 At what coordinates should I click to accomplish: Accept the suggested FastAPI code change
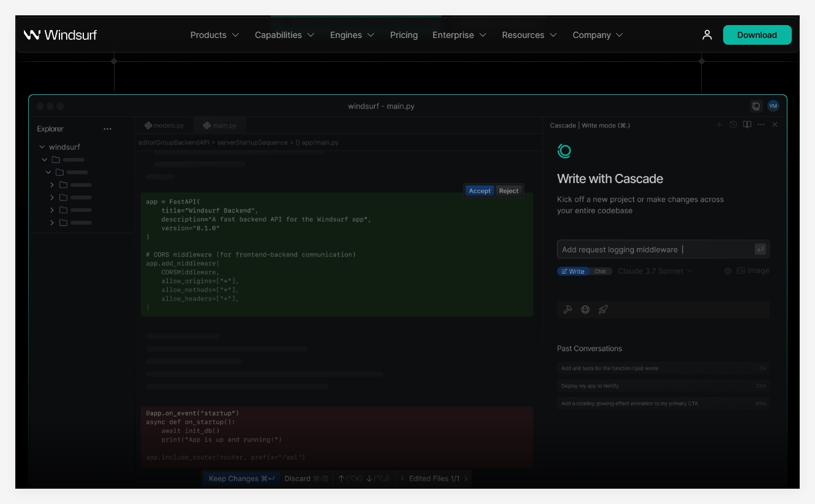click(x=481, y=190)
